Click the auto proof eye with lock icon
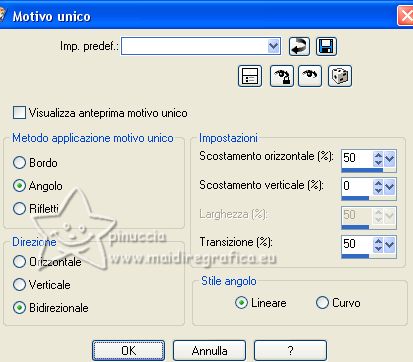The image size is (413, 362). [x=282, y=76]
